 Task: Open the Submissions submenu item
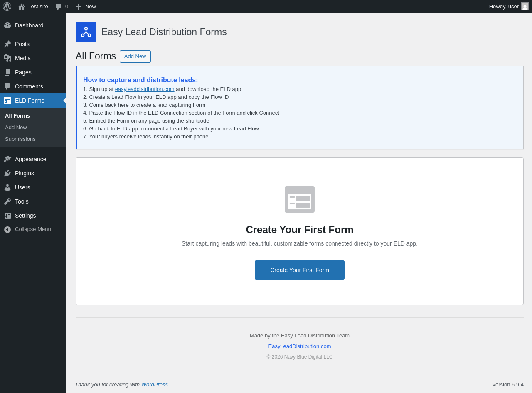click(20, 139)
